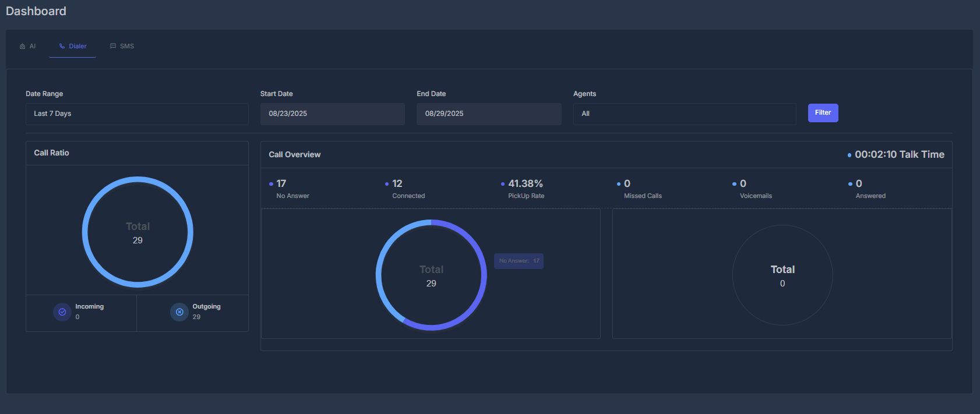This screenshot has width=980, height=414.
Task: Click the No Answer legend dot
Action: click(271, 184)
